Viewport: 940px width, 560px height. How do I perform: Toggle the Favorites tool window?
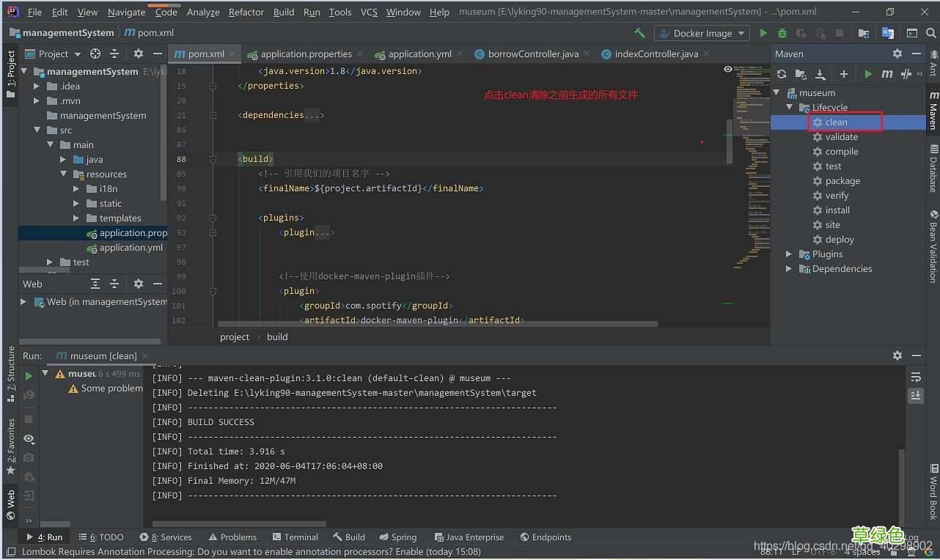[x=11, y=446]
